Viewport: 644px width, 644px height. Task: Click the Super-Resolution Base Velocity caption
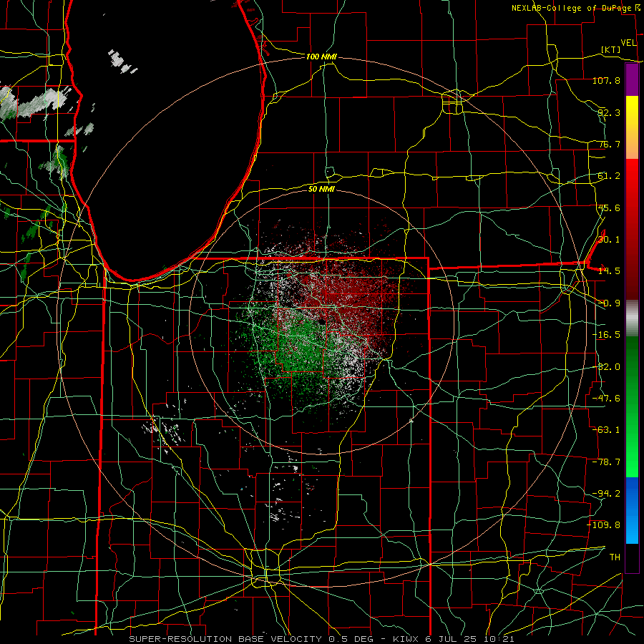pos(321,639)
